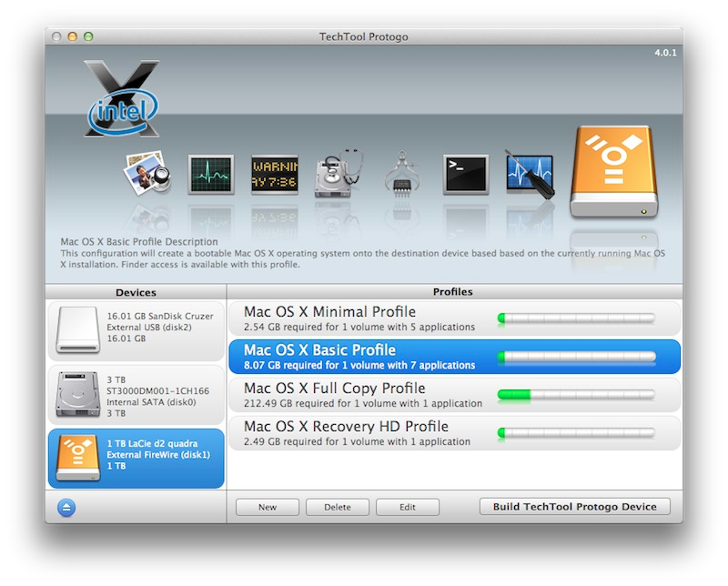This screenshot has height=586, width=728.
Task: Click "Internal SATA (disk0)" text
Action: coord(151,402)
